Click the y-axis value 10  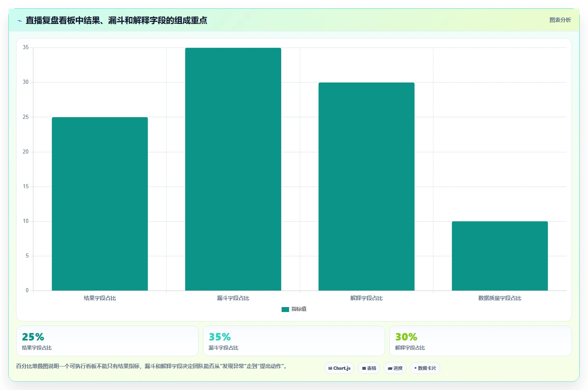(26, 221)
